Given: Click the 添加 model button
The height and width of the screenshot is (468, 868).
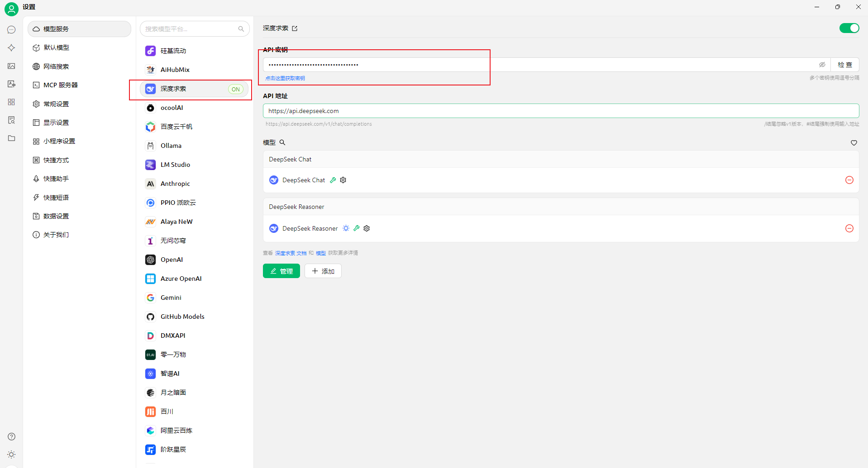Looking at the screenshot, I should (323, 271).
